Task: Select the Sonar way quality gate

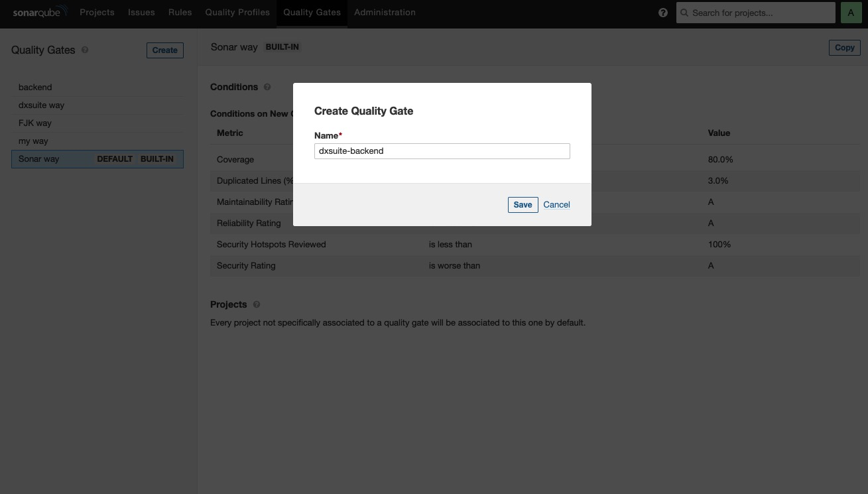Action: point(97,159)
